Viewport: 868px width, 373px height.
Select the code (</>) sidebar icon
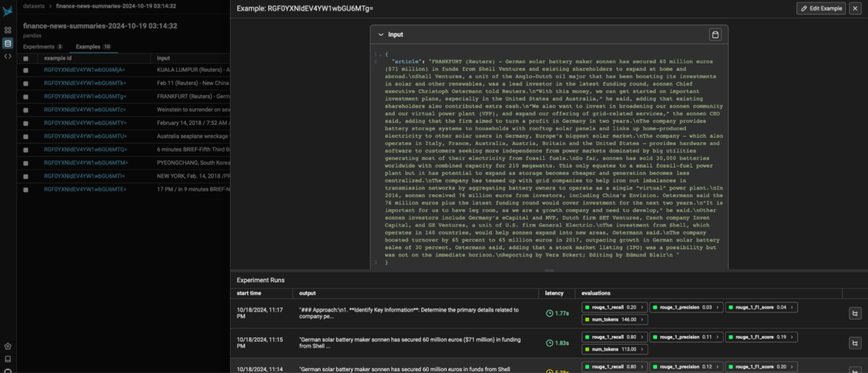(8, 57)
